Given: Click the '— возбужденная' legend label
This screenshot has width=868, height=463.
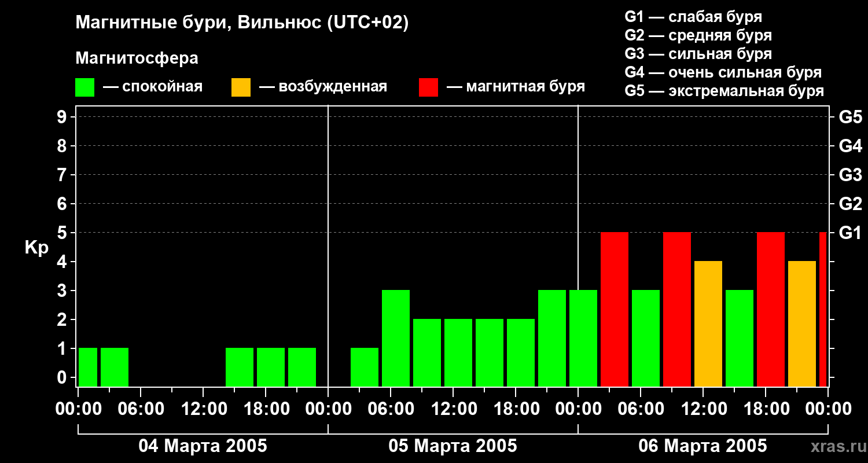Looking at the screenshot, I should tap(323, 87).
